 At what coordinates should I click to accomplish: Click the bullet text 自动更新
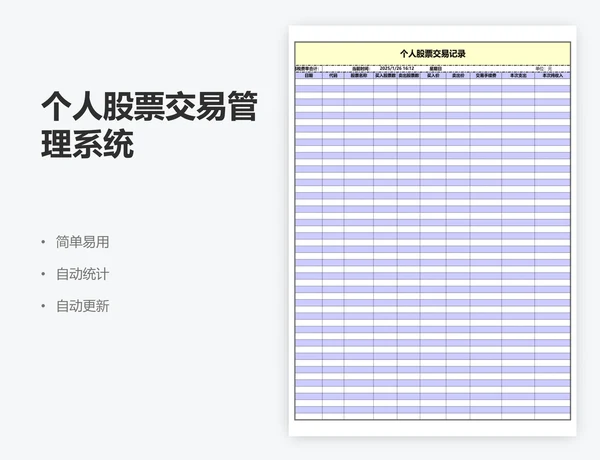pos(82,306)
